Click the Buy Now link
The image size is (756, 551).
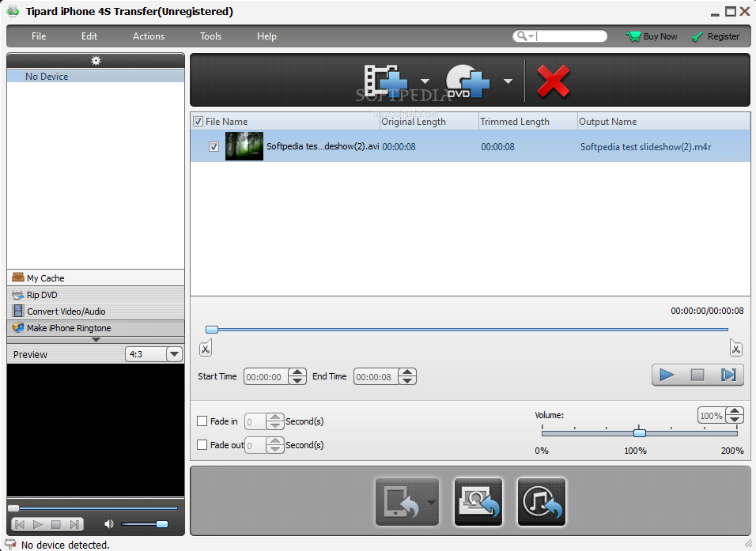[652, 36]
